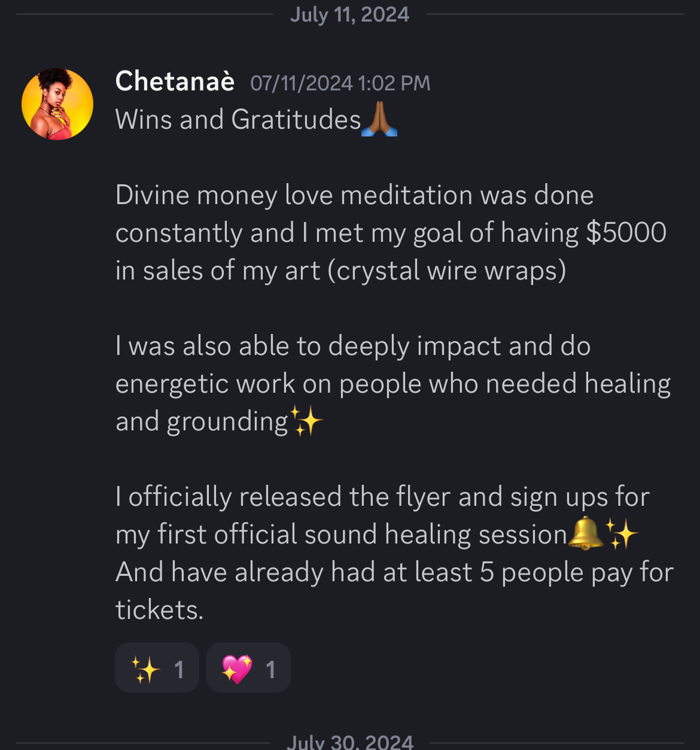Screen dimensions: 700x750
Task: Tap the word "tickets." ending the message
Action: point(159,610)
